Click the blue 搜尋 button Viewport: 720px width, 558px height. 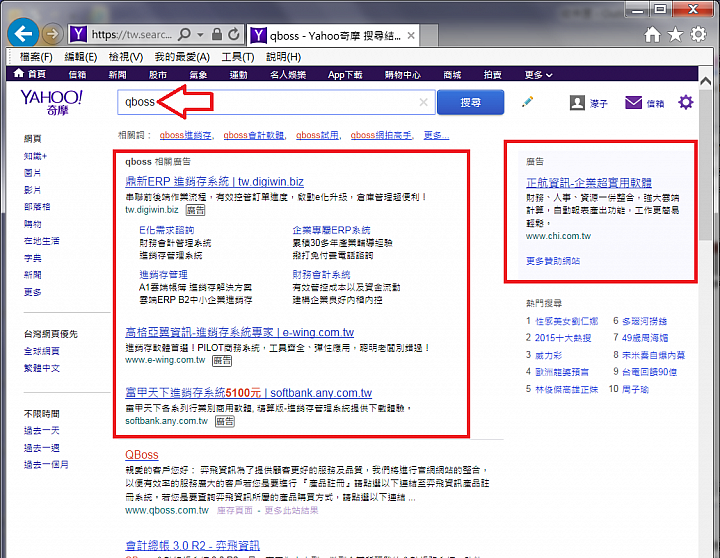[470, 102]
